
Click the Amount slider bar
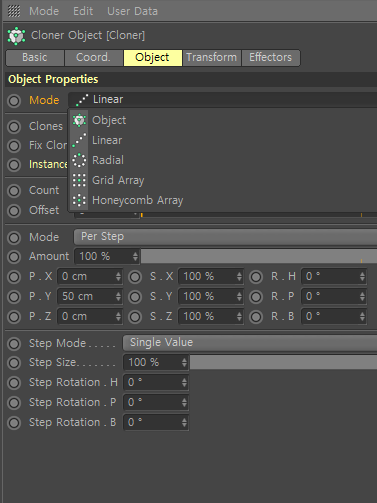[x=259, y=256]
